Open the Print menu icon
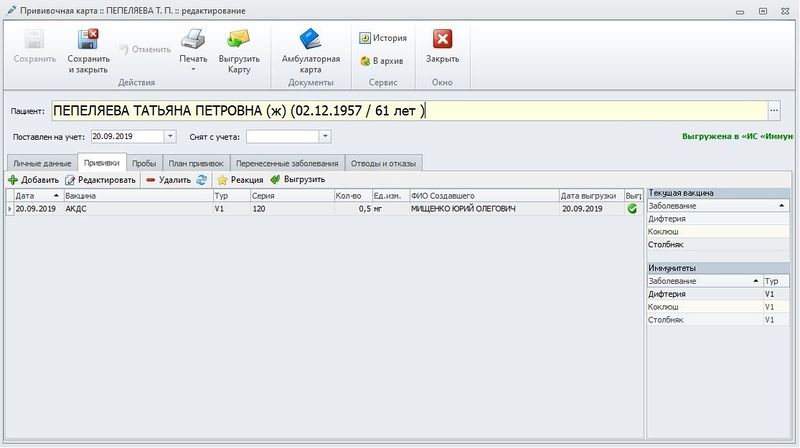The width and height of the screenshot is (800, 448). coord(193,40)
